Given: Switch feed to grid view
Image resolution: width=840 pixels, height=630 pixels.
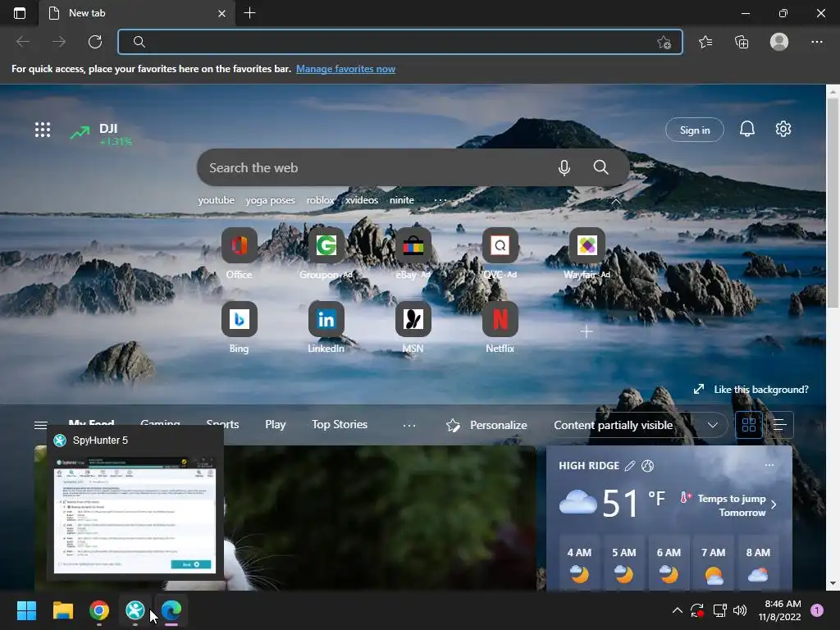Looking at the screenshot, I should coord(749,425).
